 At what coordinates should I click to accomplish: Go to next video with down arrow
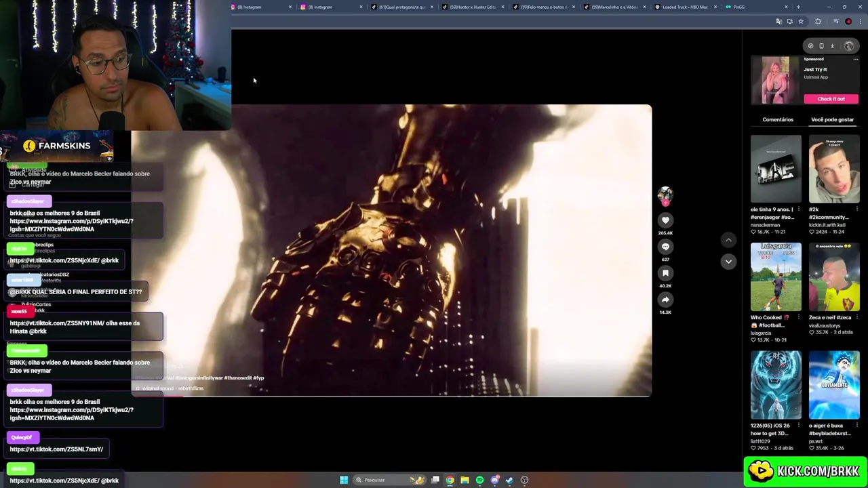point(728,261)
